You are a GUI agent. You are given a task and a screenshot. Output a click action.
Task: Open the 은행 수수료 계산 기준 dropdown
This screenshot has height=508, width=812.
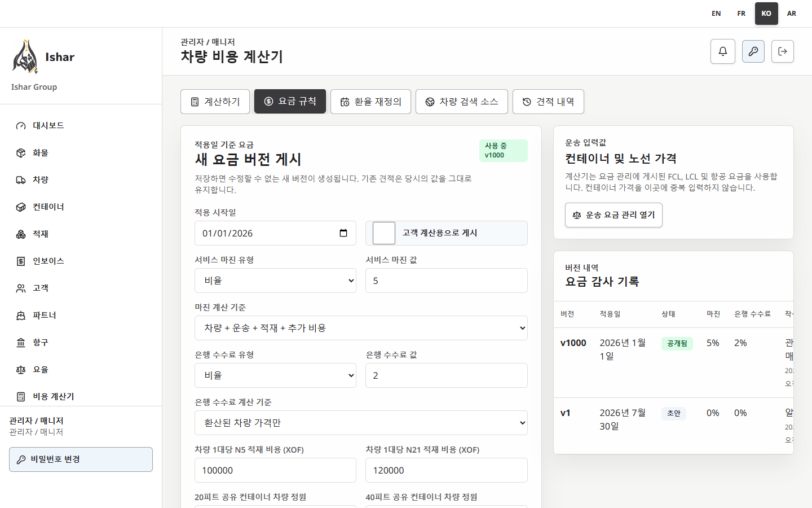pyautogui.click(x=361, y=423)
